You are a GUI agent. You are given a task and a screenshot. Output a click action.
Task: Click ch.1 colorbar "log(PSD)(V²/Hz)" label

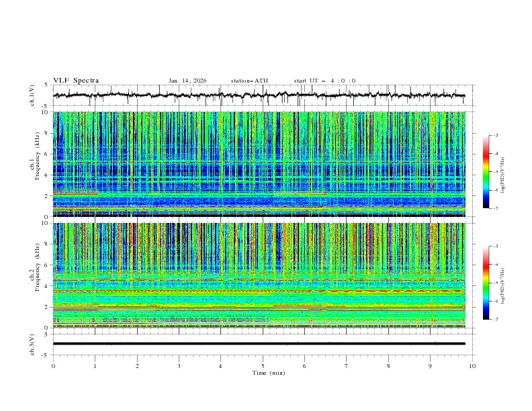[503, 175]
